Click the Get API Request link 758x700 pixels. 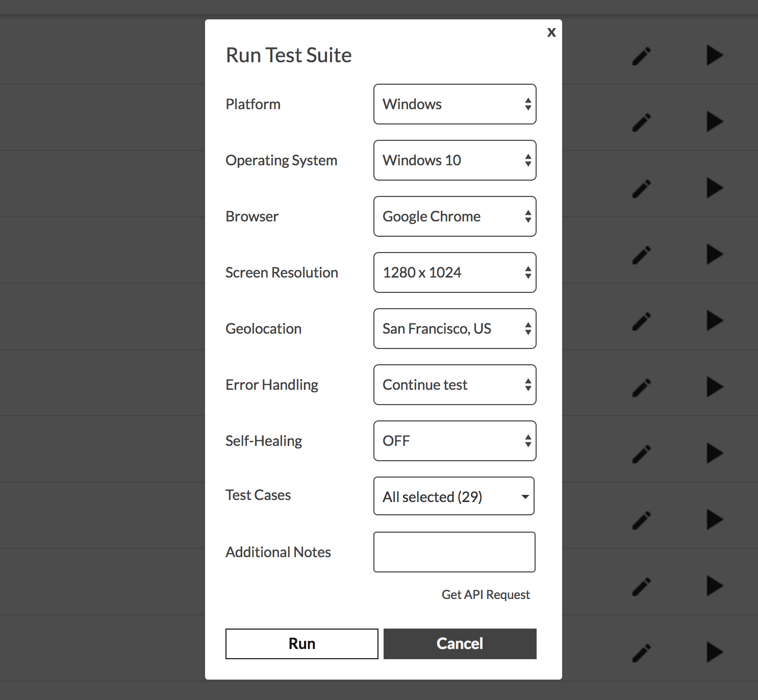pyautogui.click(x=486, y=594)
